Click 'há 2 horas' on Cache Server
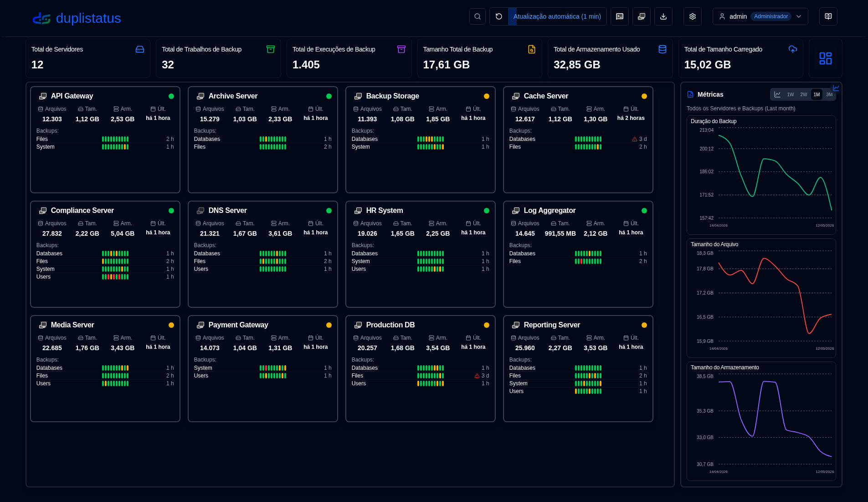 [x=631, y=118]
